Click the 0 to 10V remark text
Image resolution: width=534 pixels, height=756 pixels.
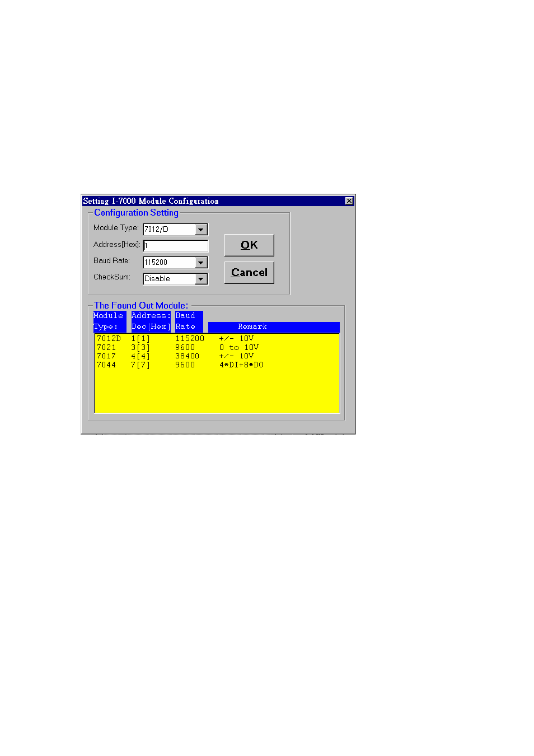(239, 348)
